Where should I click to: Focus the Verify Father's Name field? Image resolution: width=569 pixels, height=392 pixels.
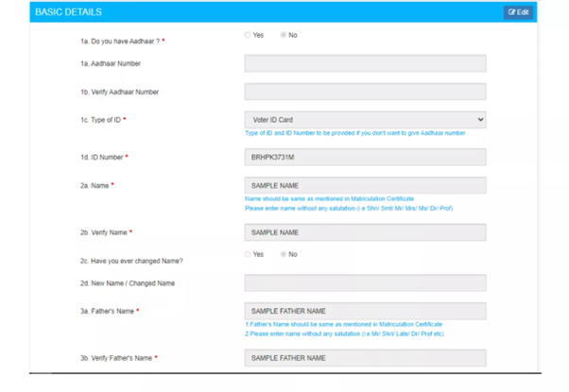click(365, 358)
